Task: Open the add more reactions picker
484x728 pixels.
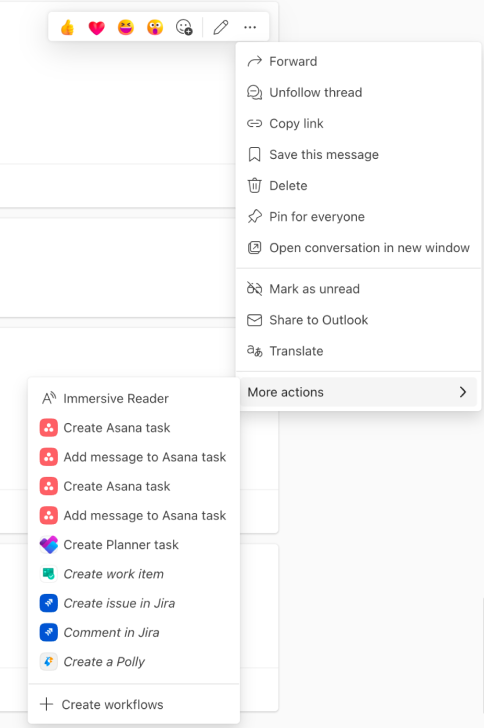Action: [184, 28]
